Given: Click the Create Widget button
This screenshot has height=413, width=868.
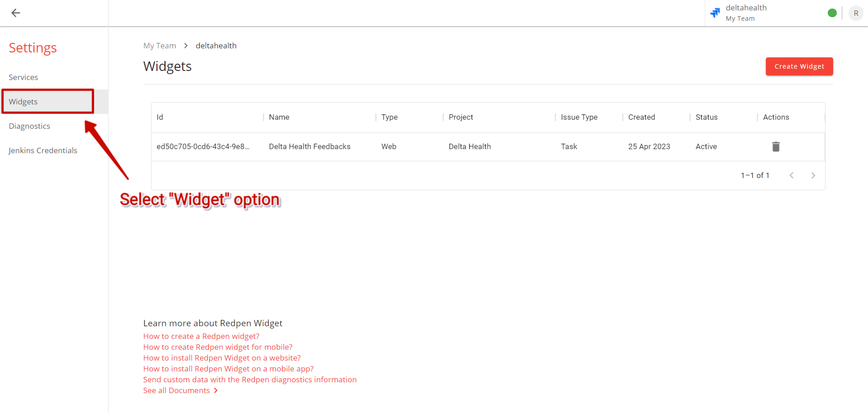Looking at the screenshot, I should 799,66.
